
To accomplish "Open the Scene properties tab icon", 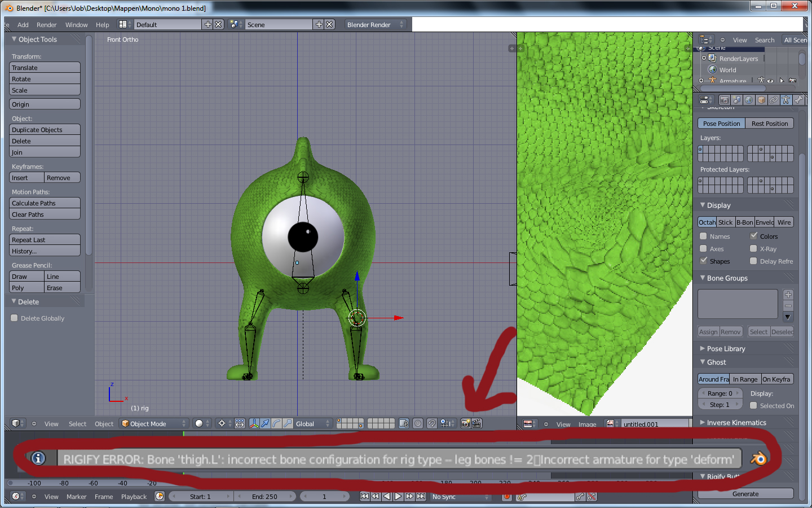I will 737,100.
